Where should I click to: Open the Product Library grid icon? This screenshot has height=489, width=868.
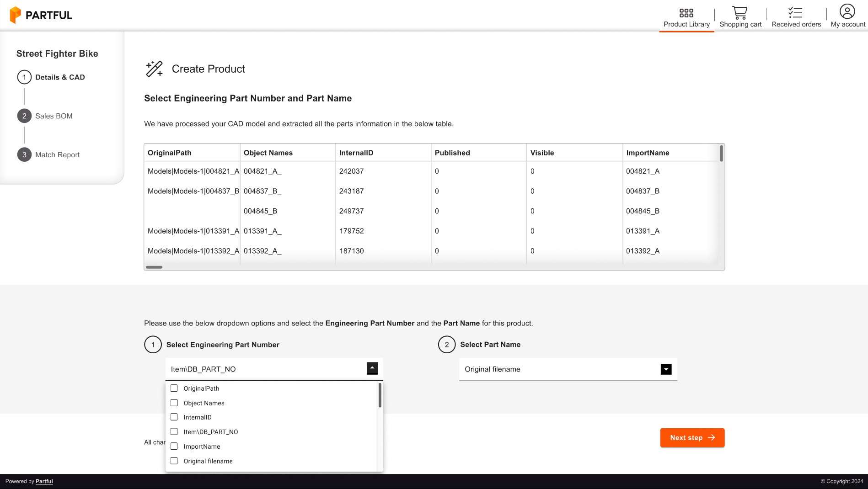pos(686,13)
